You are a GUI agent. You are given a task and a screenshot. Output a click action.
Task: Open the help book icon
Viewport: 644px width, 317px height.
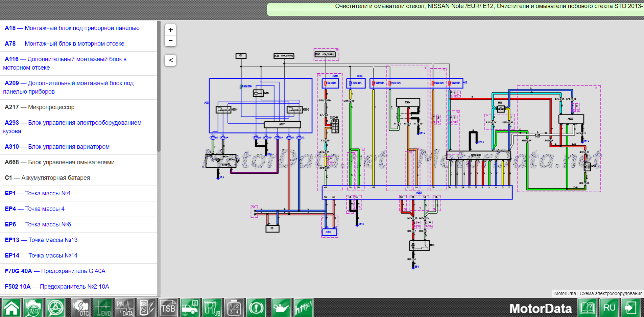tap(587, 308)
